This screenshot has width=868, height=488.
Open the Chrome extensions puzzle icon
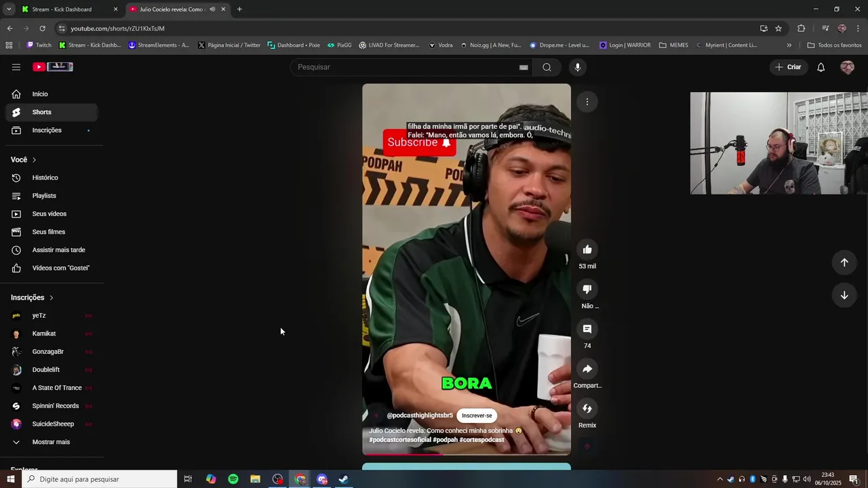tap(801, 28)
